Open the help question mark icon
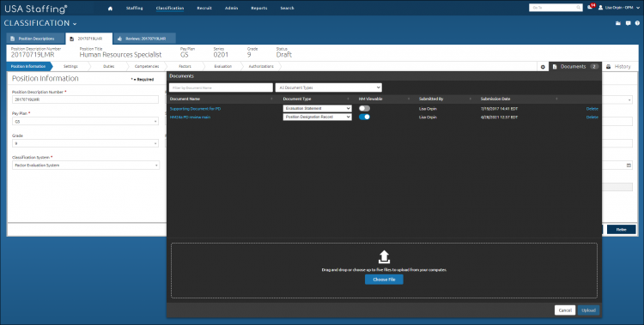The width and height of the screenshot is (644, 325). click(637, 23)
